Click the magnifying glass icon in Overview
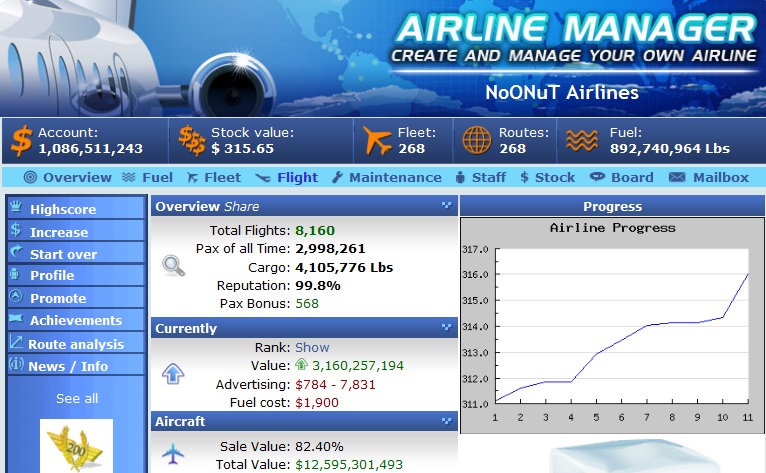Image resolution: width=766 pixels, height=473 pixels. click(173, 265)
